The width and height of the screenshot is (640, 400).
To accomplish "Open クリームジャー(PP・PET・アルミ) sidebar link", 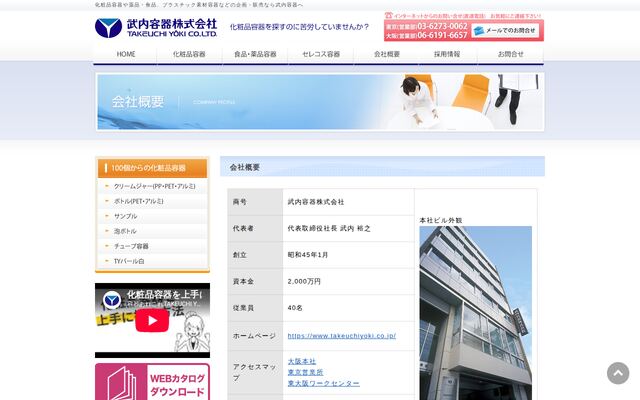I will [153, 186].
